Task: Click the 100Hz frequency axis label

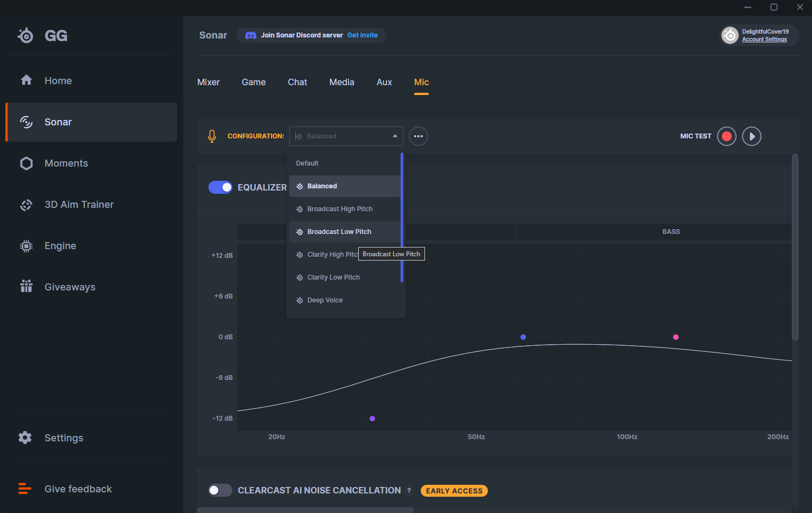Action: point(627,437)
